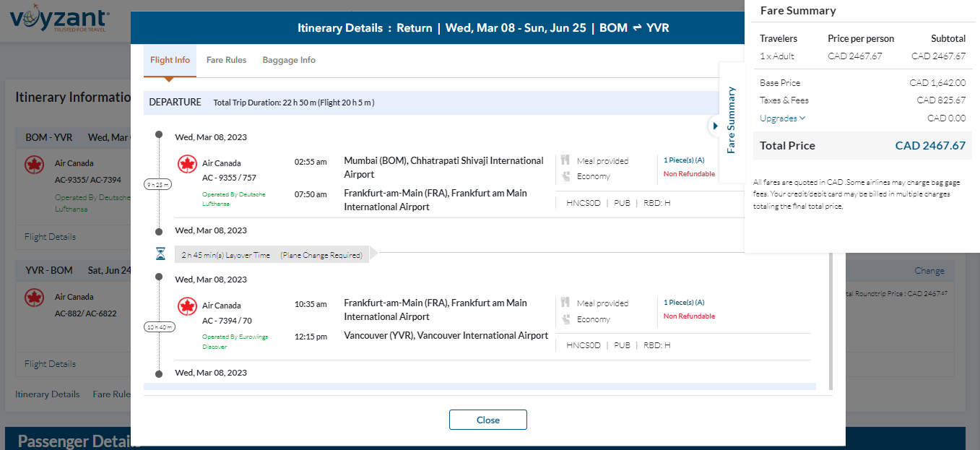
Task: Expand the Upgrades dropdown in Fare Summary
Action: 782,118
